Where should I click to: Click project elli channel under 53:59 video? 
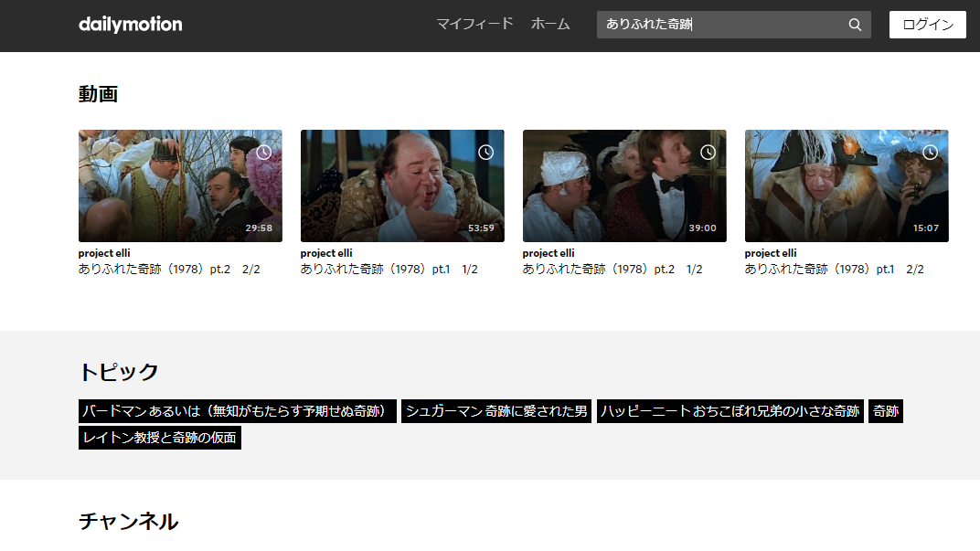pos(326,253)
